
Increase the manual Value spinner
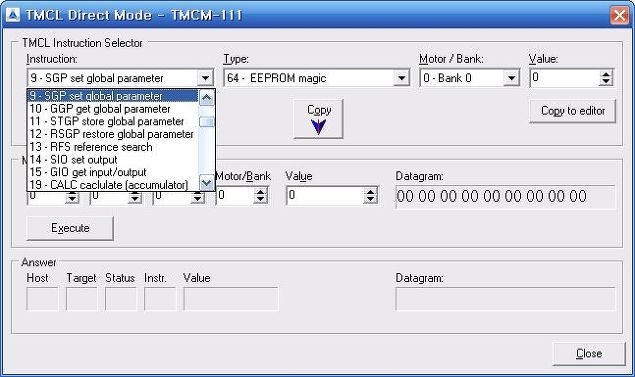pyautogui.click(x=371, y=192)
